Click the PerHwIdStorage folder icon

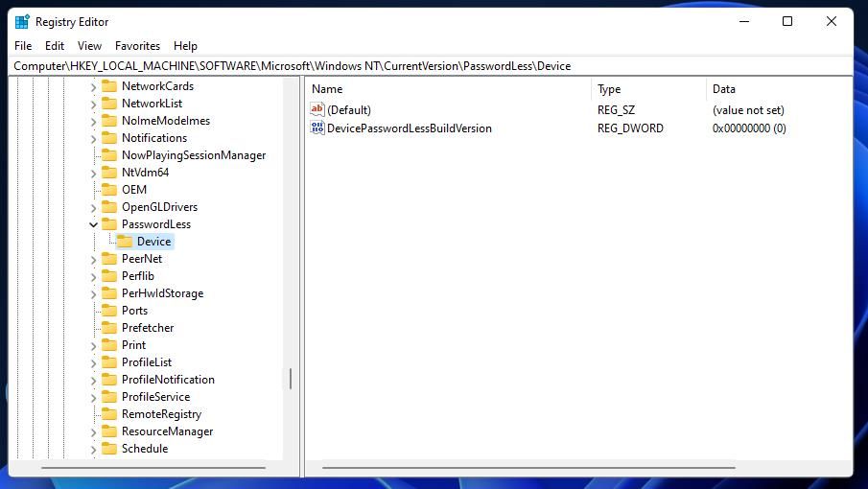109,292
